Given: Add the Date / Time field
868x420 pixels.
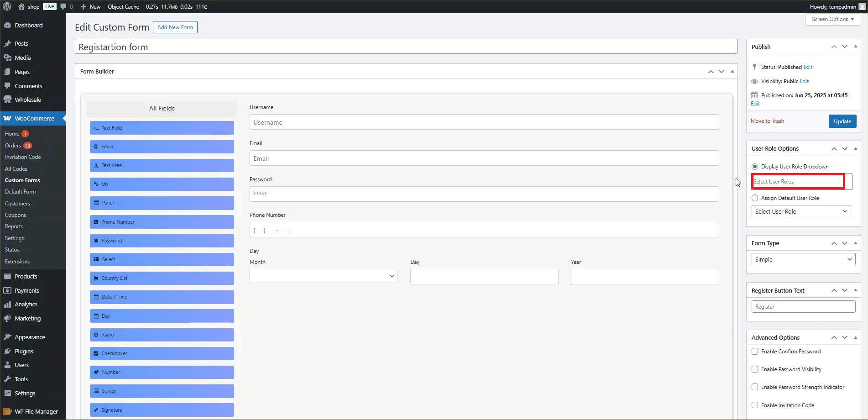Looking at the screenshot, I should pyautogui.click(x=162, y=297).
